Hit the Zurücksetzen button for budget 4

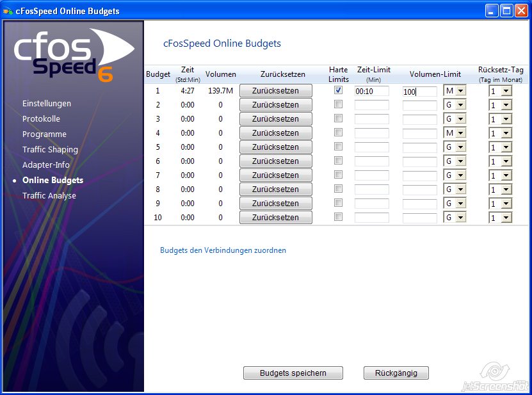pyautogui.click(x=276, y=133)
